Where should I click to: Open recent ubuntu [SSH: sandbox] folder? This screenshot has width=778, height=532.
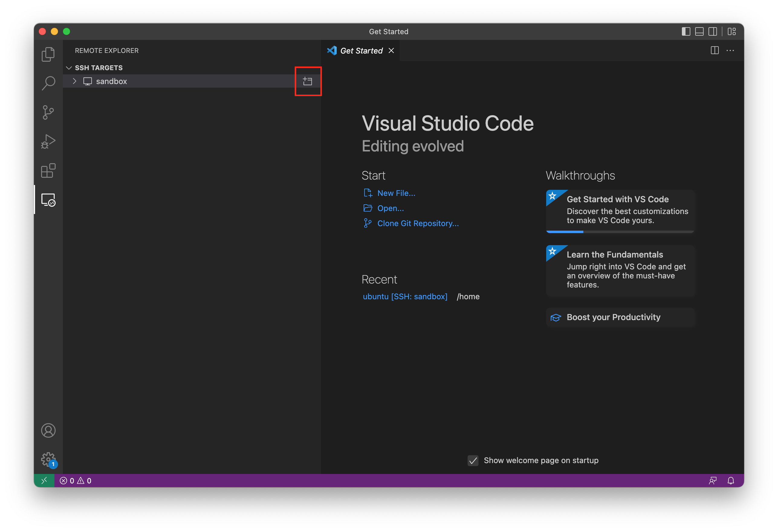[x=405, y=297]
